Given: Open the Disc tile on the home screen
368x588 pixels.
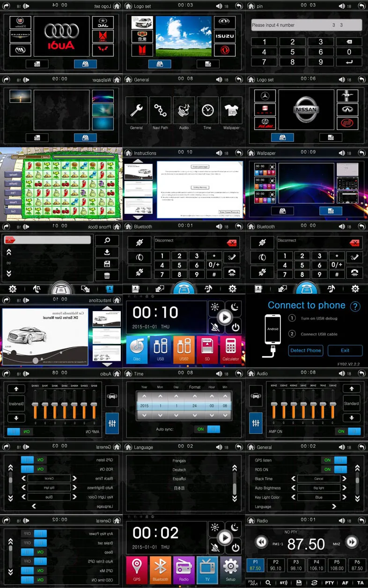Looking at the screenshot, I should pyautogui.click(x=137, y=349).
